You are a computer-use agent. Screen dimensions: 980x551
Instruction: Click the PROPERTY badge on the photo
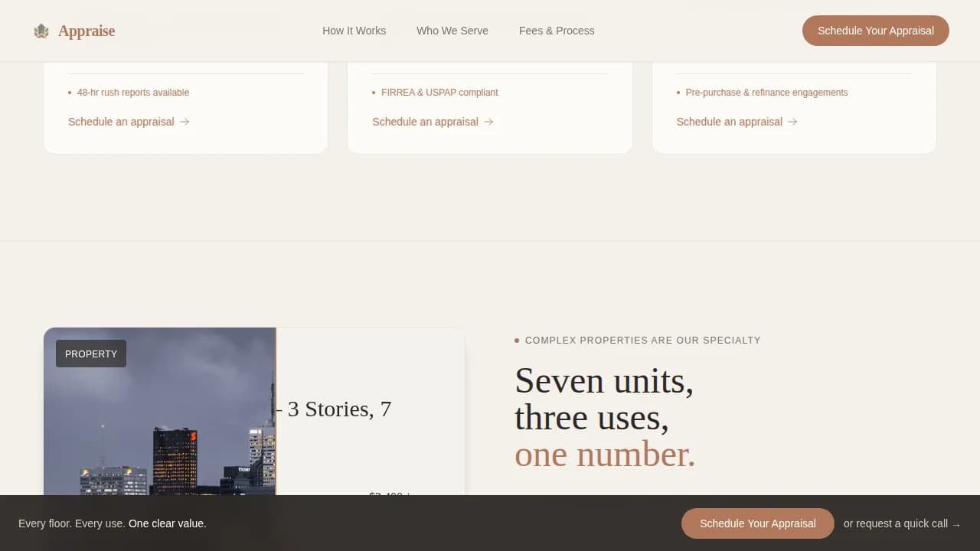click(x=90, y=354)
